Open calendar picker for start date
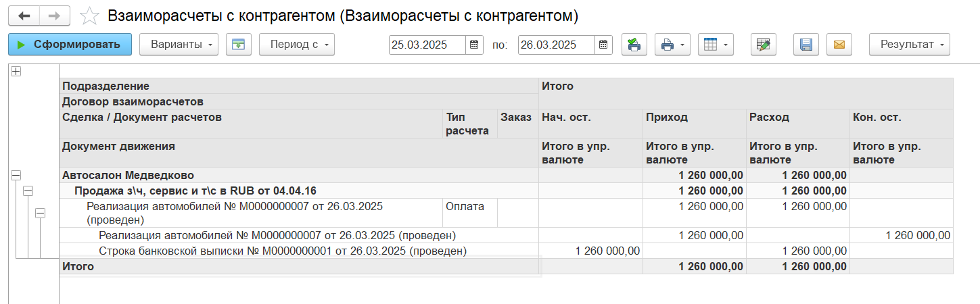Screen dimensions: 980x304 (x=474, y=45)
